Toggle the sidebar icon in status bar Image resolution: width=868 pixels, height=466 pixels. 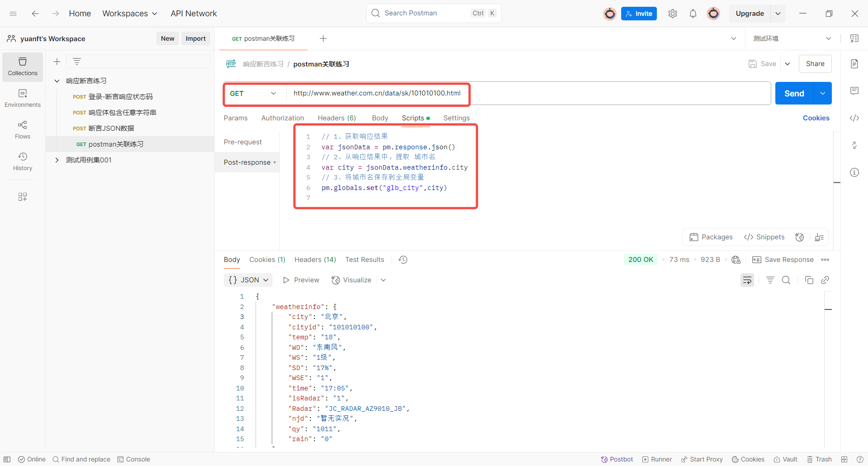click(x=7, y=459)
